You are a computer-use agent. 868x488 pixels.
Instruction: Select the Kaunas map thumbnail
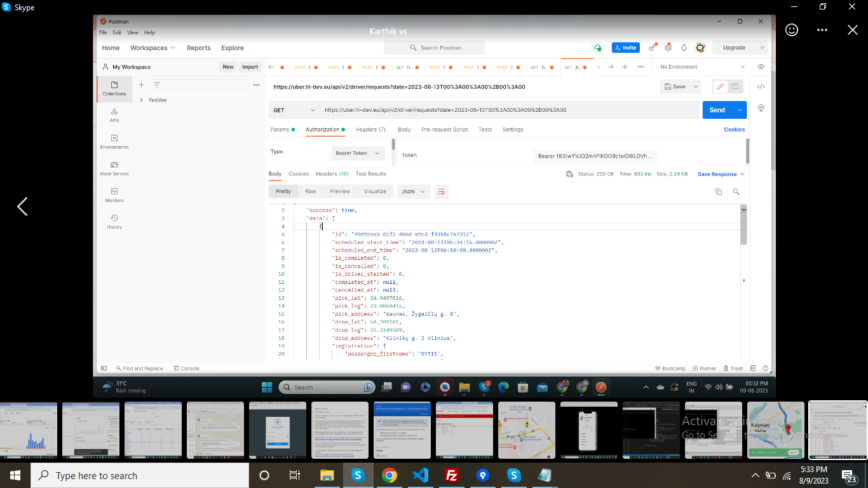pos(775,430)
